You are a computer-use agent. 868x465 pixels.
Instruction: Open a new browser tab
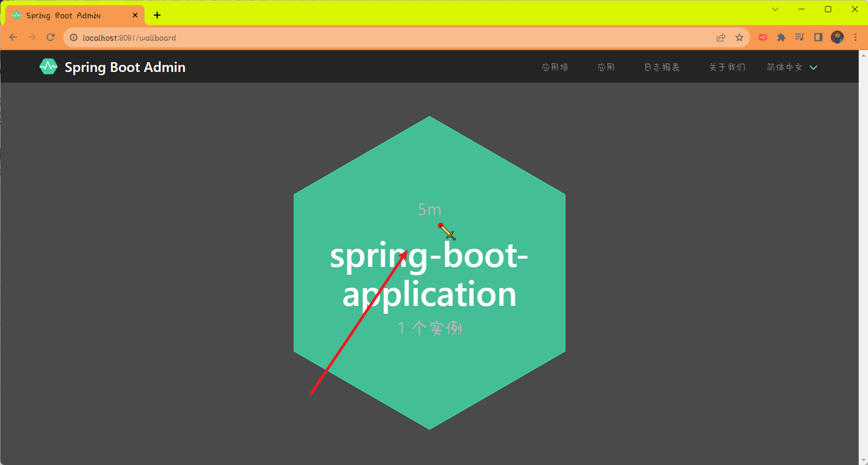[x=157, y=15]
